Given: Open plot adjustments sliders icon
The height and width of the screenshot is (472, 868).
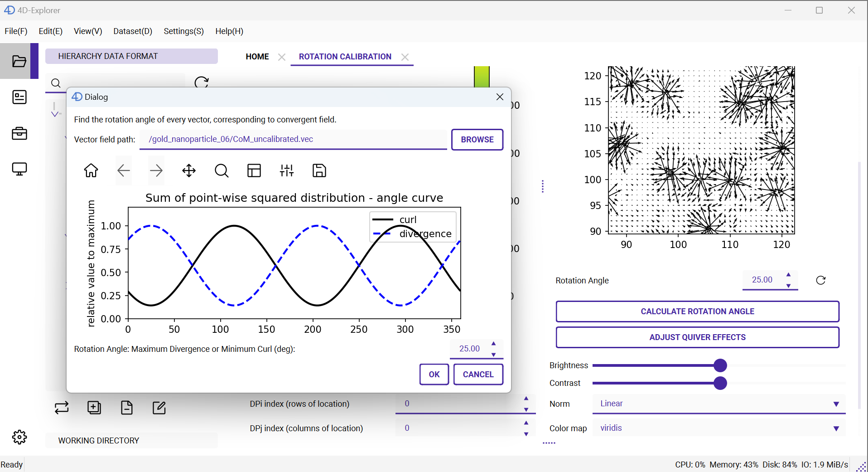Looking at the screenshot, I should click(287, 170).
